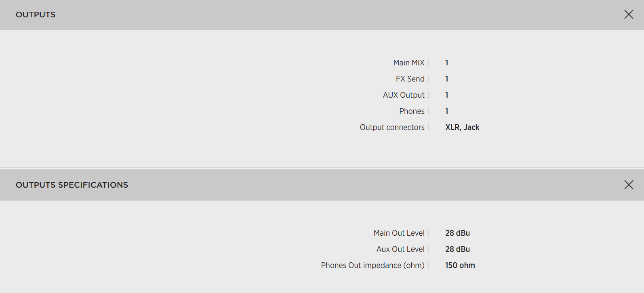Click the 28 dBu value for Aux Out Level

point(457,249)
